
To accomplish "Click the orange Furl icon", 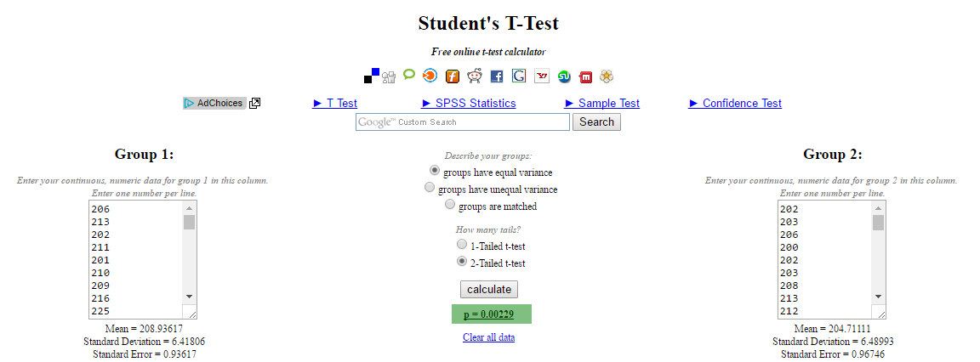I will [x=453, y=76].
